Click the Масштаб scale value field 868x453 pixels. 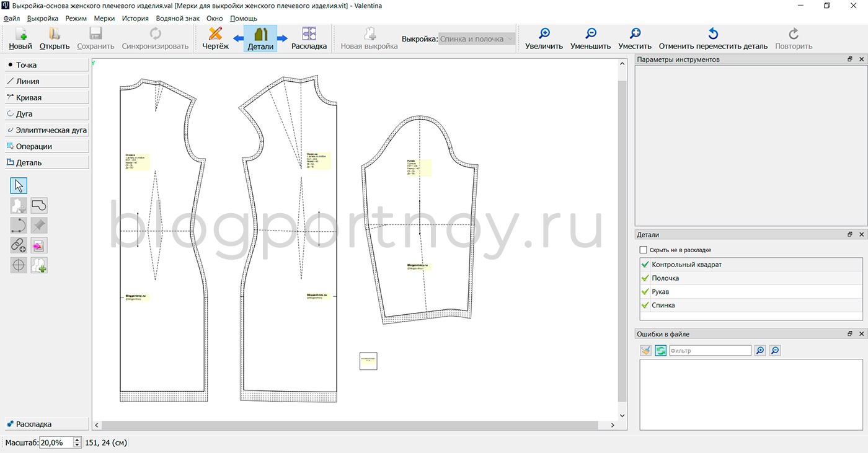coord(56,442)
